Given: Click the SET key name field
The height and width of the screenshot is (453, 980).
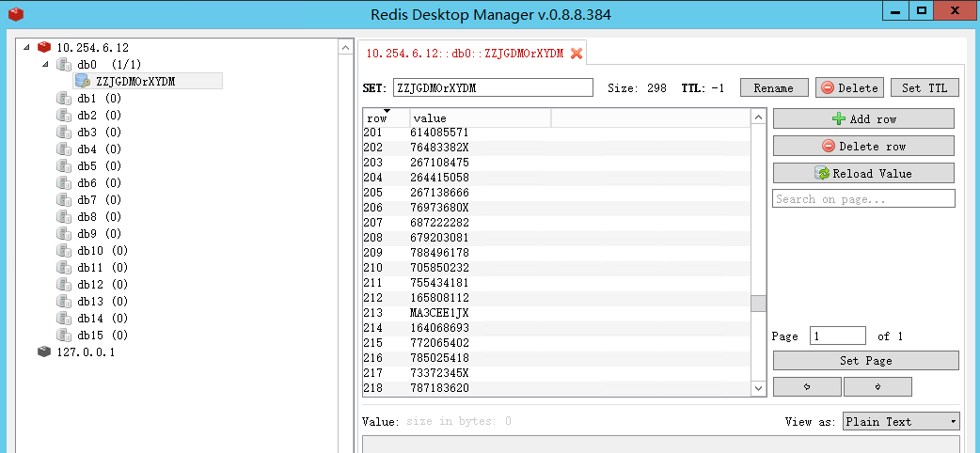Looking at the screenshot, I should tap(493, 87).
